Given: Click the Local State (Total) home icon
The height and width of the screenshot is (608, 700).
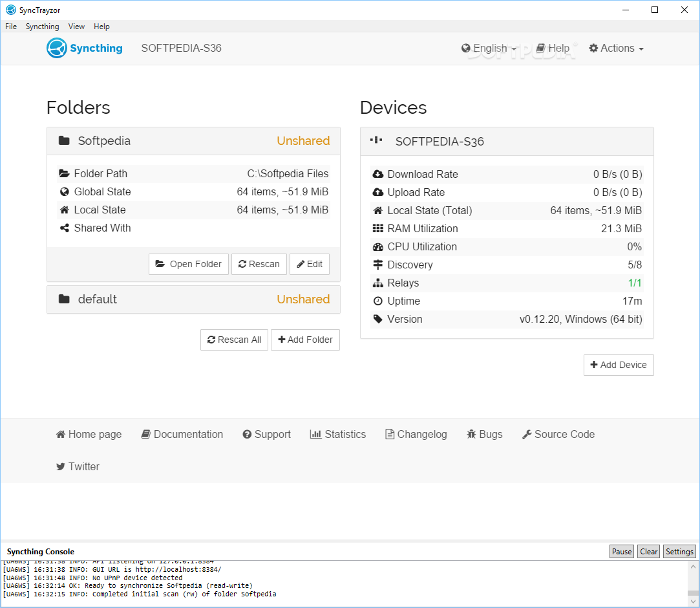Looking at the screenshot, I should [x=377, y=210].
